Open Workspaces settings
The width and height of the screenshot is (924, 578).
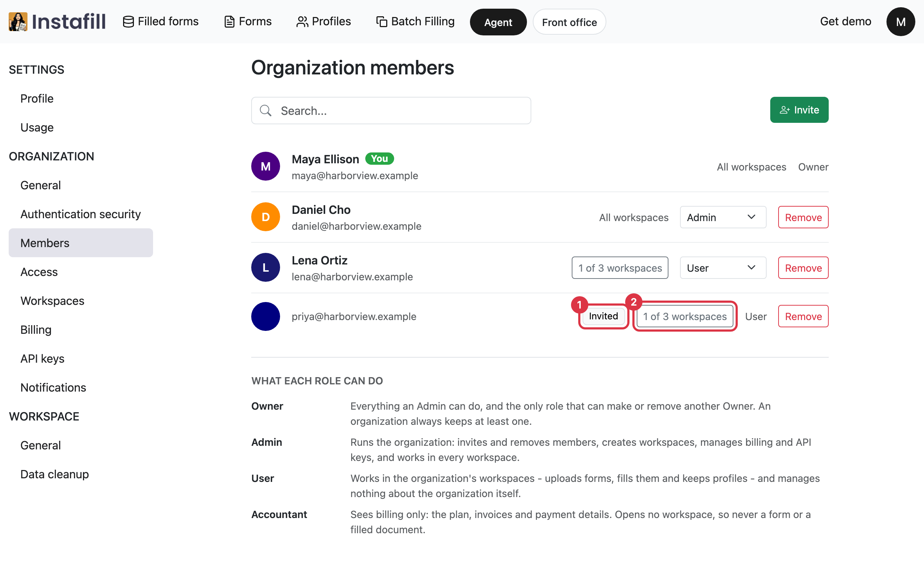point(80,301)
